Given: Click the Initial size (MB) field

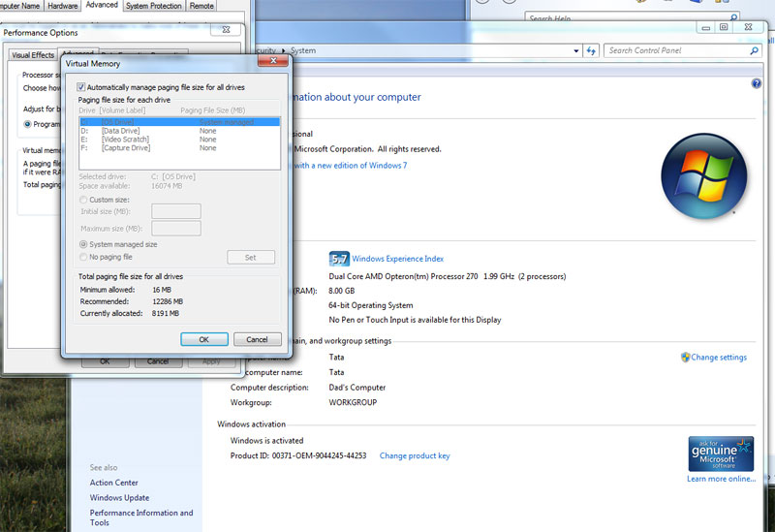Looking at the screenshot, I should [x=176, y=211].
